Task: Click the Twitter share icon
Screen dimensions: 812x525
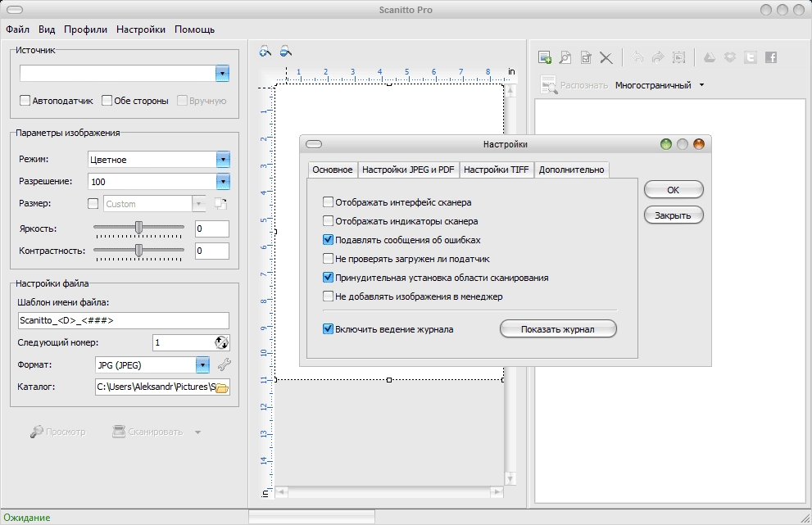Action: click(x=751, y=57)
